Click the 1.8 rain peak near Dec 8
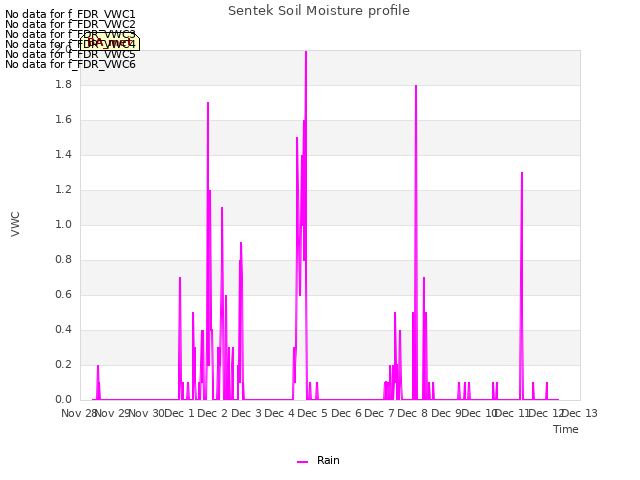 coord(416,87)
